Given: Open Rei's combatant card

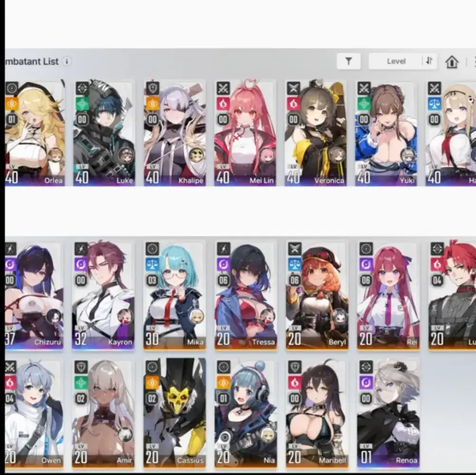Looking at the screenshot, I should (x=388, y=295).
